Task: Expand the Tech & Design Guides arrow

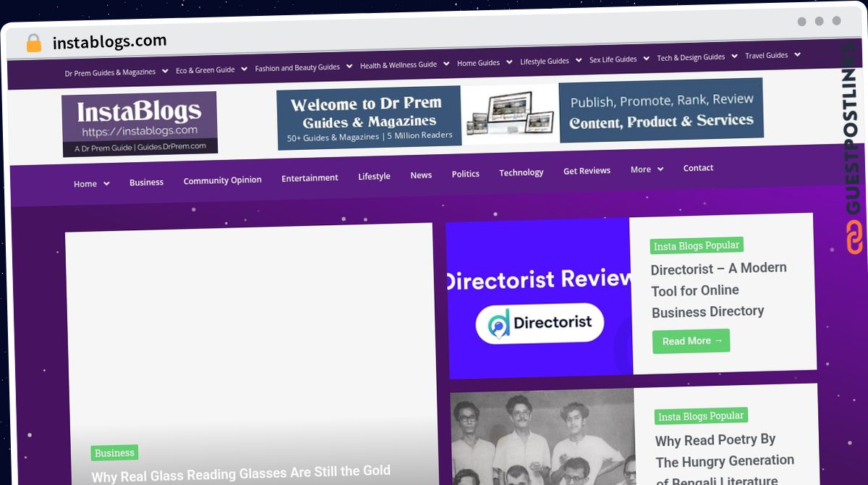Action: [733, 56]
